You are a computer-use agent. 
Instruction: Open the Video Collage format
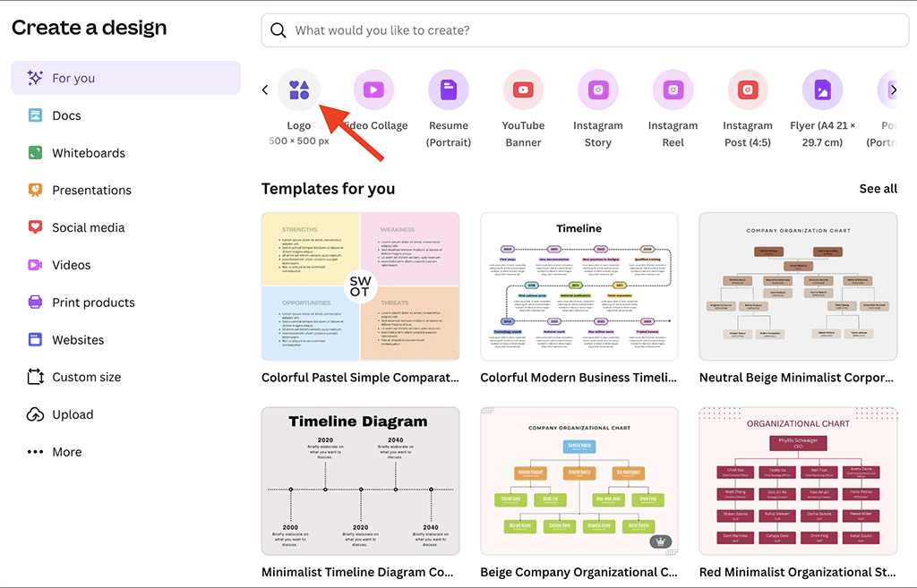click(373, 89)
